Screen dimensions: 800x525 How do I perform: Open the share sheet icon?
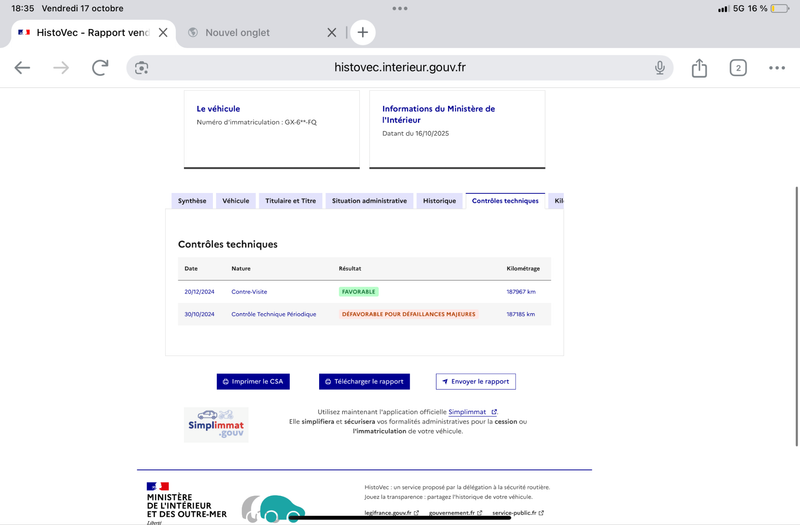[x=699, y=67]
